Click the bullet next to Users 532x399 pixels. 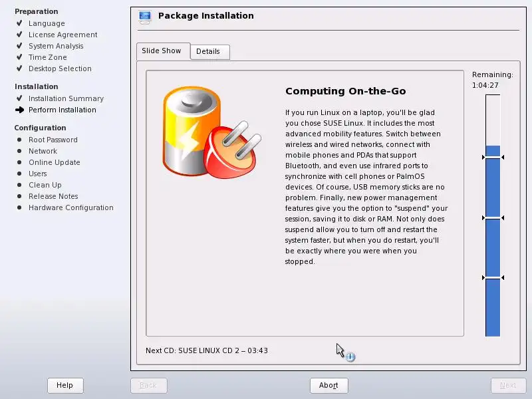click(19, 174)
